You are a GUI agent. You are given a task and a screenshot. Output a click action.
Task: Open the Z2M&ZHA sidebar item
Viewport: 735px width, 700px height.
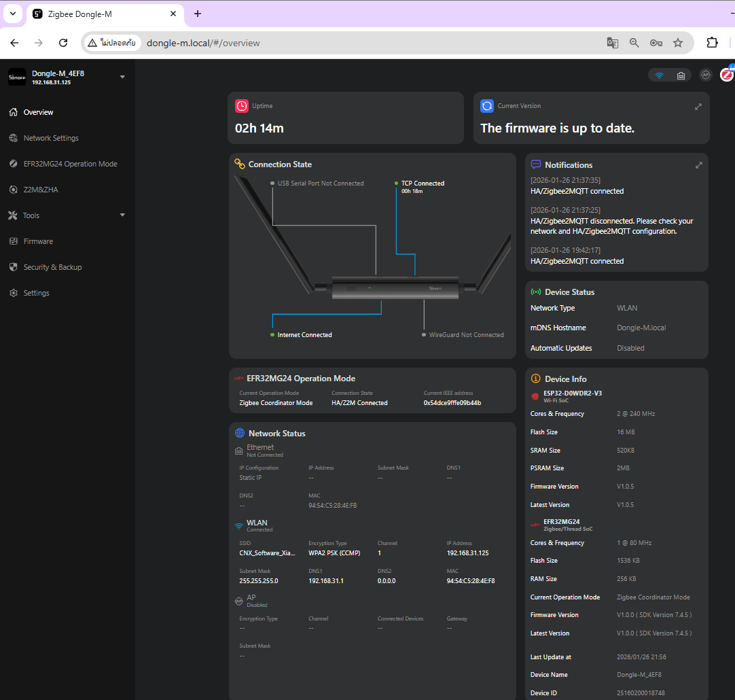click(x=41, y=190)
